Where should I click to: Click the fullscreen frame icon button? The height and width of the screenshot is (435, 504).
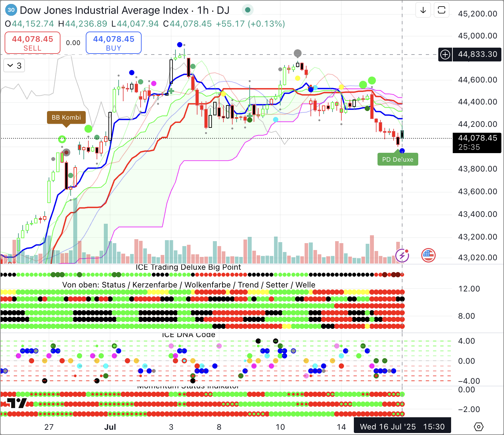point(442,10)
